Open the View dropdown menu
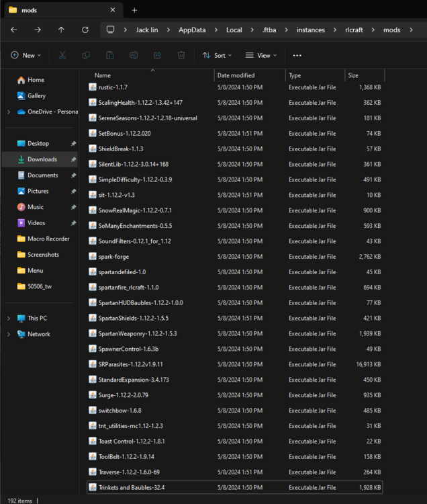Image resolution: width=427 pixels, height=504 pixels. click(261, 55)
